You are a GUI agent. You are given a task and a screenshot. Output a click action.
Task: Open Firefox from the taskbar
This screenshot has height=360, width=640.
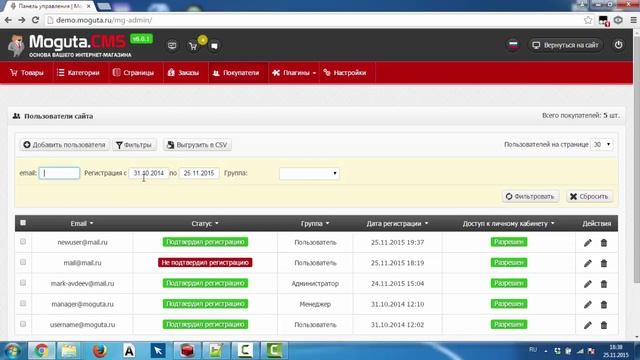pyautogui.click(x=99, y=350)
